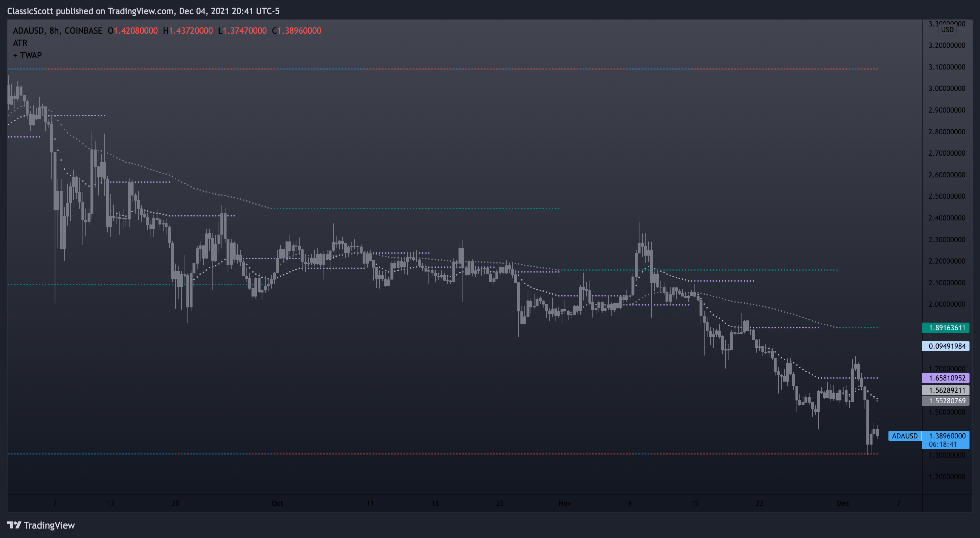
Task: Click the Oct label on time axis
Action: (x=277, y=503)
